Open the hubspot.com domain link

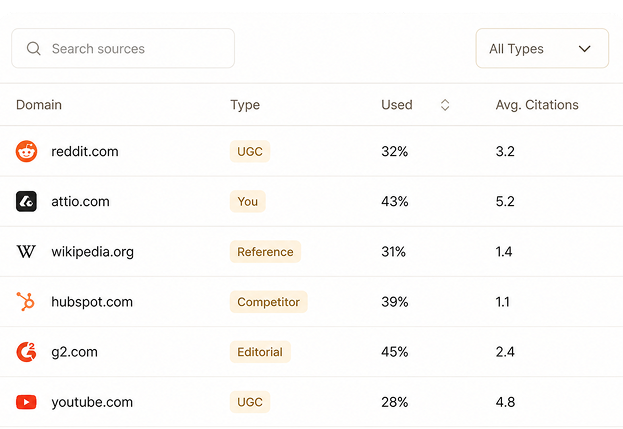(92, 302)
